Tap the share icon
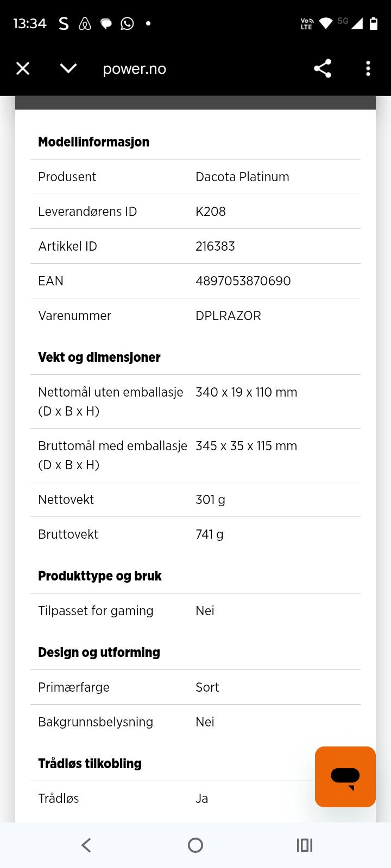 [323, 68]
